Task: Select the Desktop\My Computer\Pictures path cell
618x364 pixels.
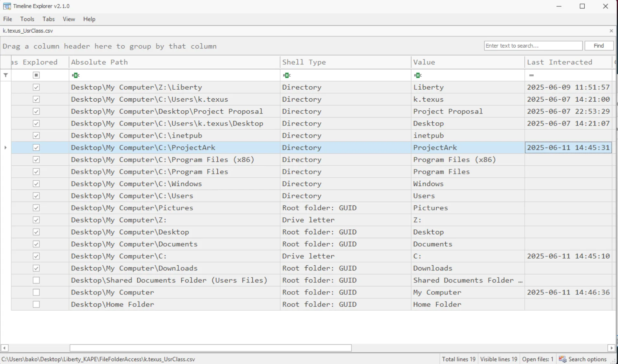Action: (174, 208)
